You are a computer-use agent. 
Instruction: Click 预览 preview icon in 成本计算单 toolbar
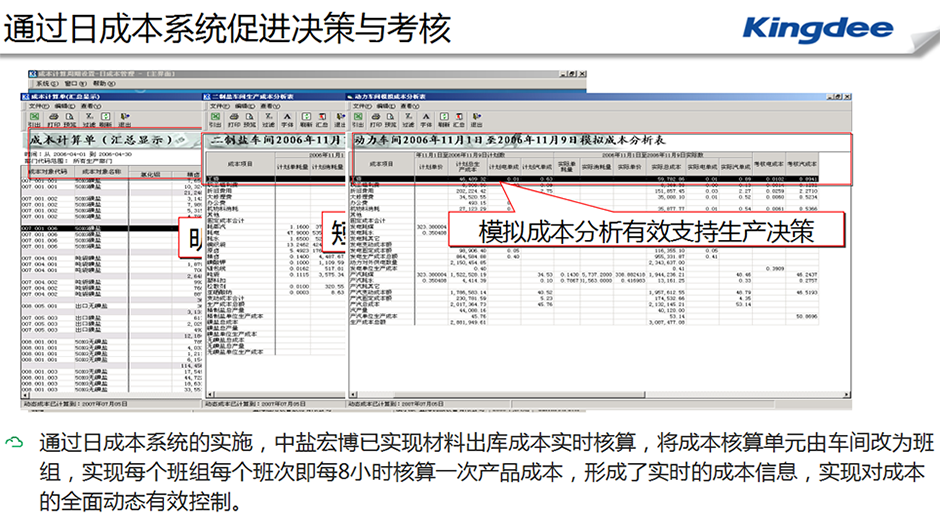tap(72, 118)
